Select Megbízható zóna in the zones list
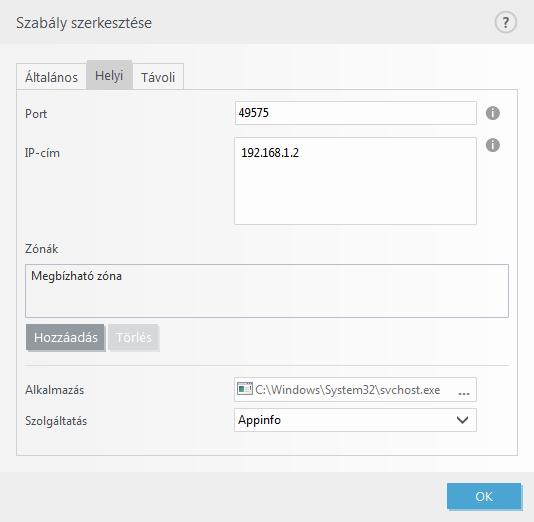This screenshot has width=534, height=522. (x=76, y=276)
